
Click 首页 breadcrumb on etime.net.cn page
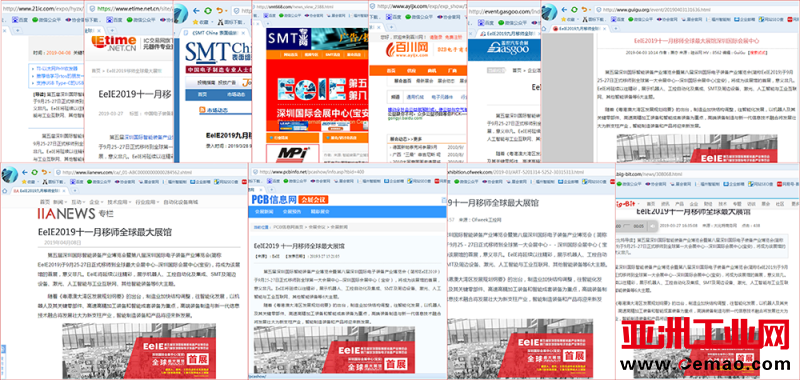(x=96, y=71)
